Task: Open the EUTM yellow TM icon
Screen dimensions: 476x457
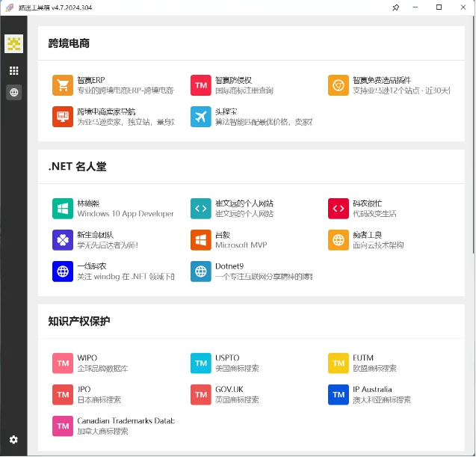Action: (339, 363)
